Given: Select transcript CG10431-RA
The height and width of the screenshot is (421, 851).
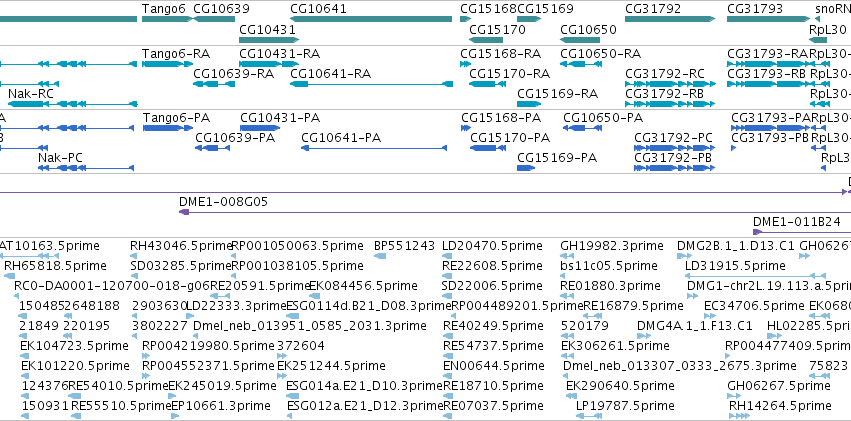Looking at the screenshot, I should [280, 54].
